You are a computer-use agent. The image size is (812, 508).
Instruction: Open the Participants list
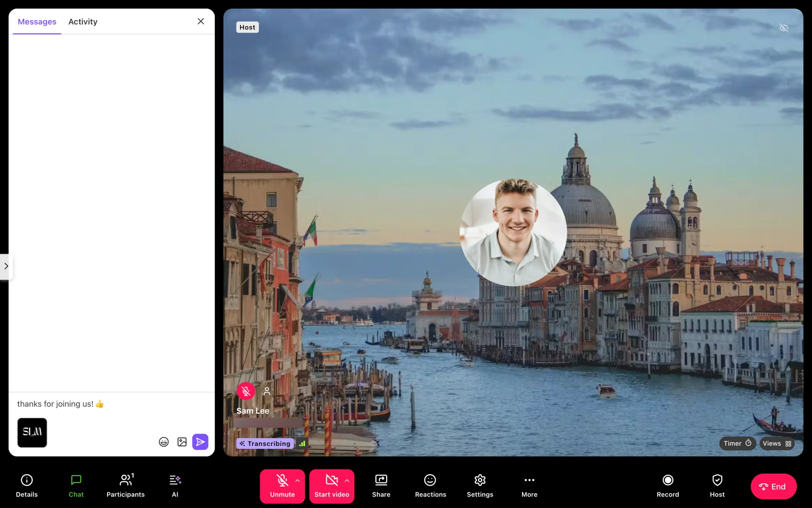click(x=126, y=486)
